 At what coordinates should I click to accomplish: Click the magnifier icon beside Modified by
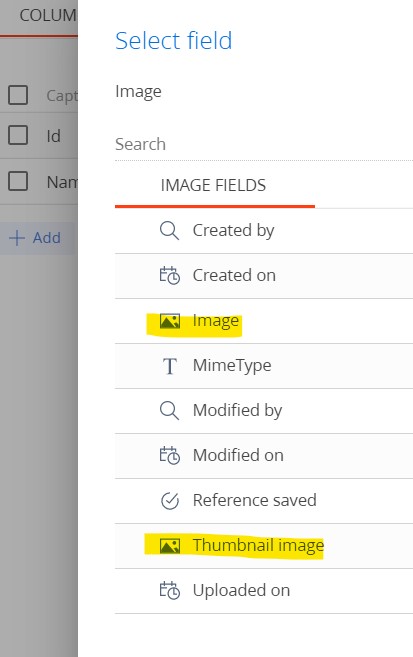(x=169, y=411)
